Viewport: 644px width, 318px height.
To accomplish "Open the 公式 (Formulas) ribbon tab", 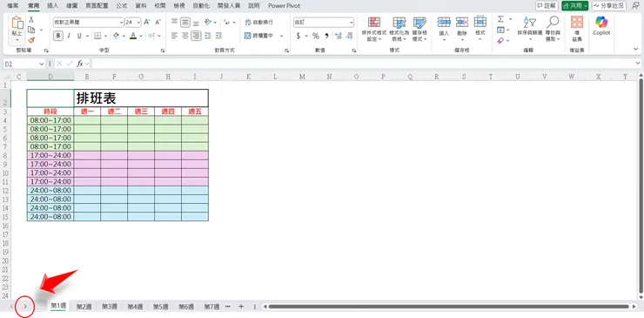I will coord(122,6).
